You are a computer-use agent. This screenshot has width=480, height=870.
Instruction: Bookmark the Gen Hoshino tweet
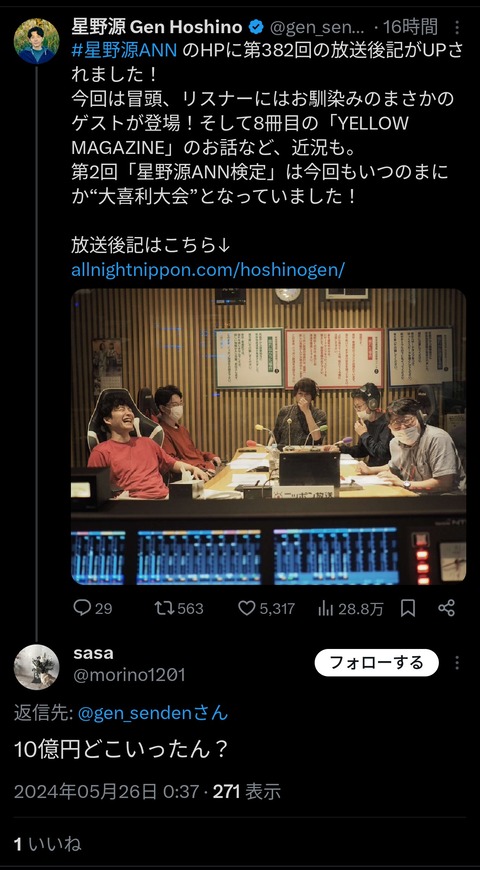408,609
